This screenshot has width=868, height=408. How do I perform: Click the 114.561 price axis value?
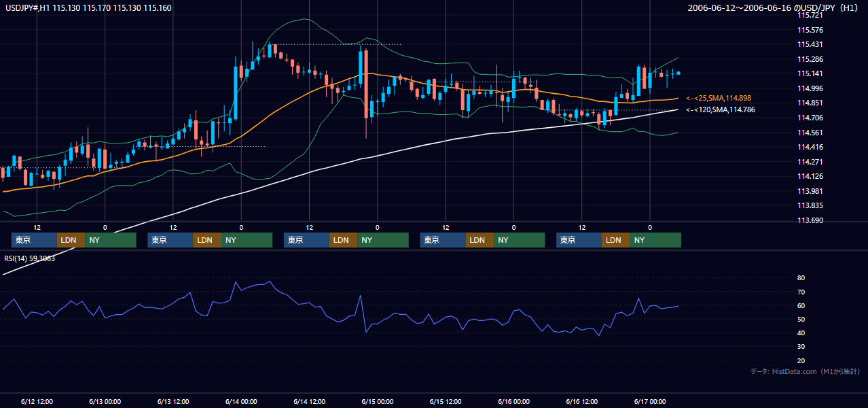tap(810, 133)
